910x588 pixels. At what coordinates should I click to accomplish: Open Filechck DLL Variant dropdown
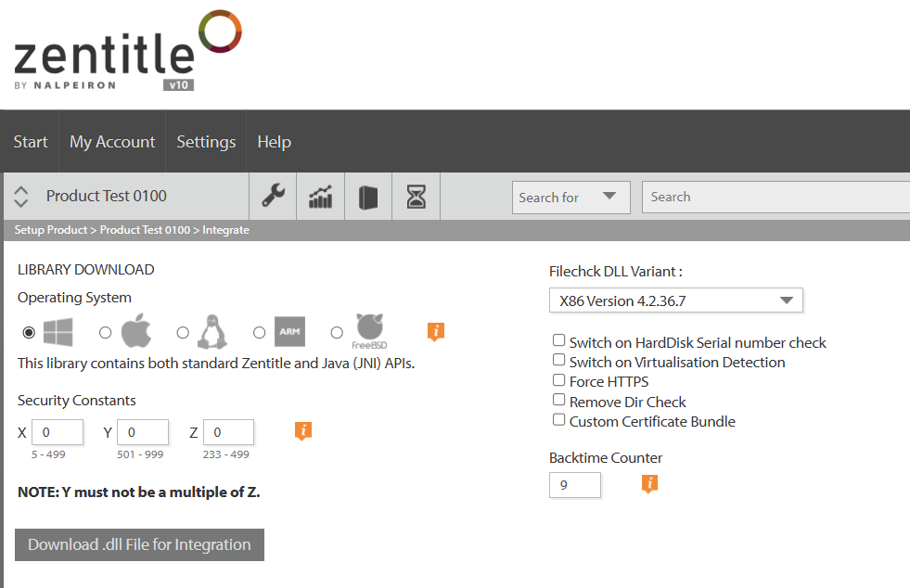(676, 300)
